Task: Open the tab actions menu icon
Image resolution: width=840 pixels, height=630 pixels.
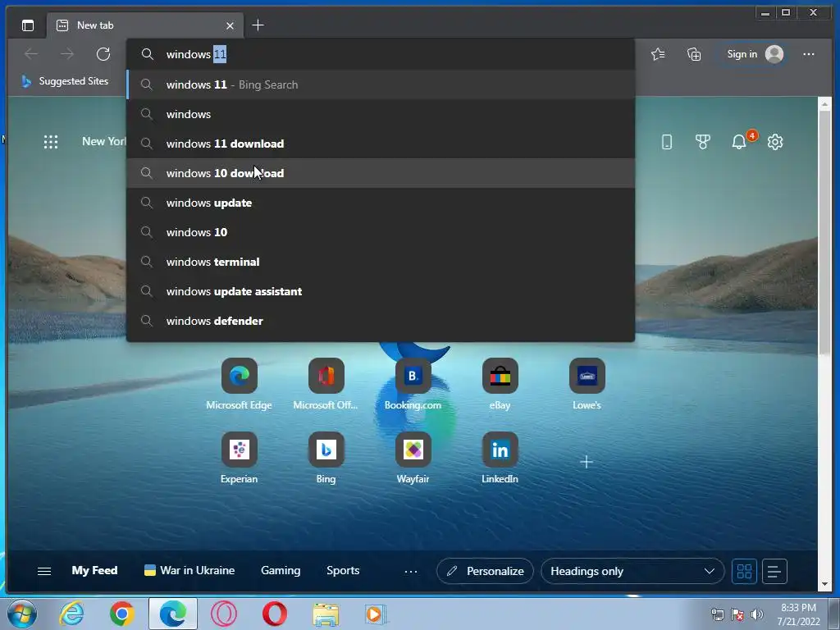Action: click(x=28, y=25)
